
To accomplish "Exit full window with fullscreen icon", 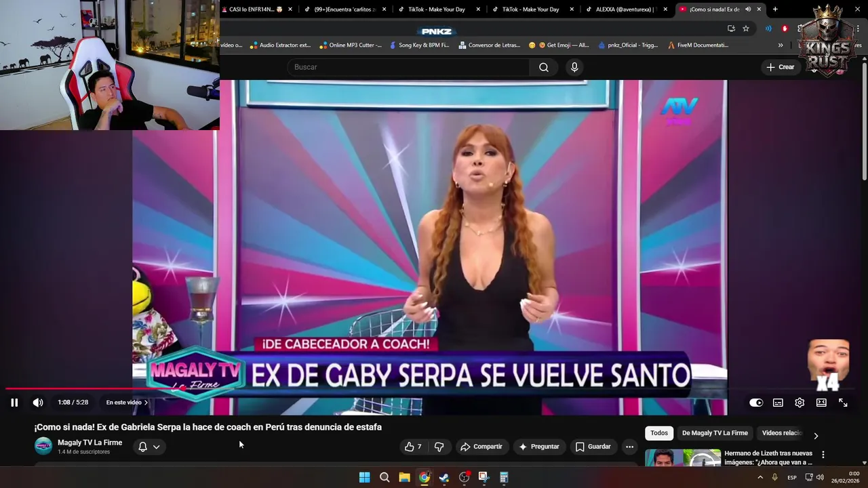I will (x=843, y=403).
